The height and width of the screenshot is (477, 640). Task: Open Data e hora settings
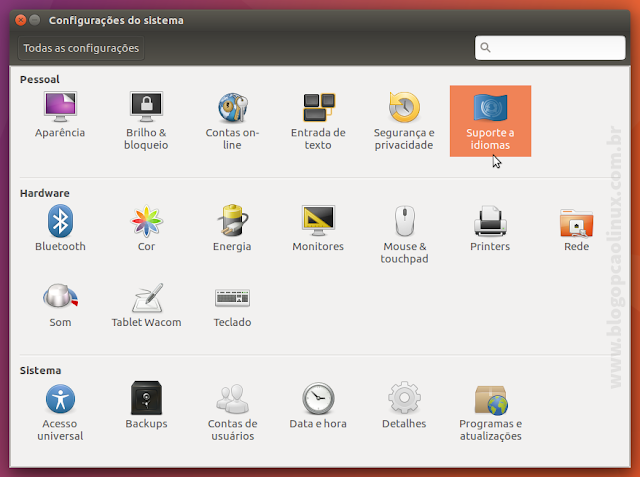tap(318, 406)
